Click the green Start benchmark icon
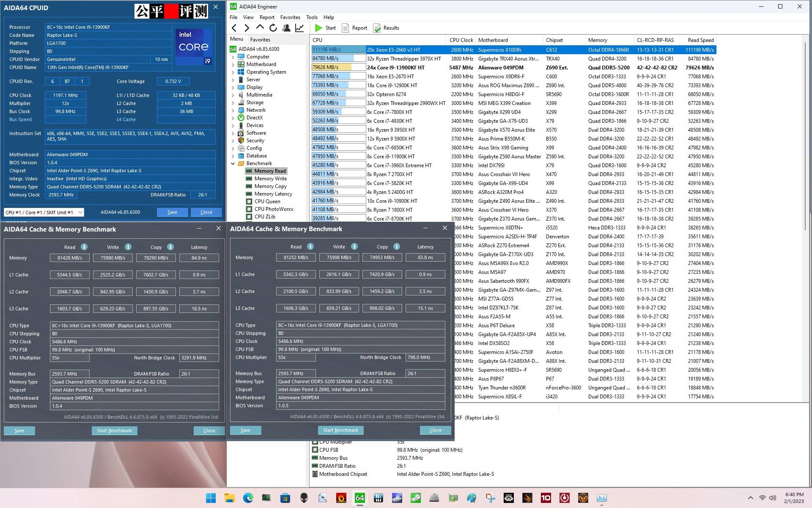Viewport: 812px width, 508px height. tap(319, 28)
